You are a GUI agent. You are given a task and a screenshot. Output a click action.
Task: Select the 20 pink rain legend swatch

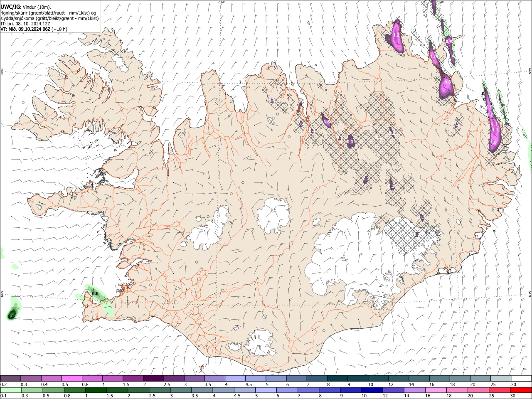click(x=478, y=390)
